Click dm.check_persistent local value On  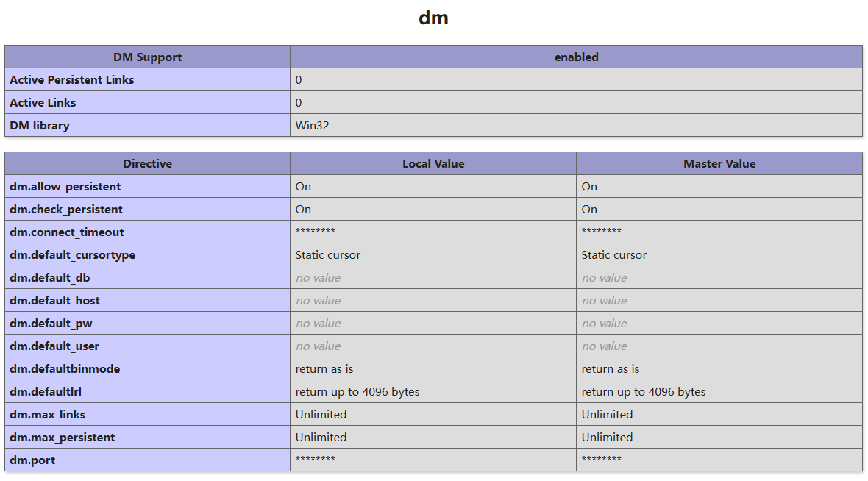(303, 209)
